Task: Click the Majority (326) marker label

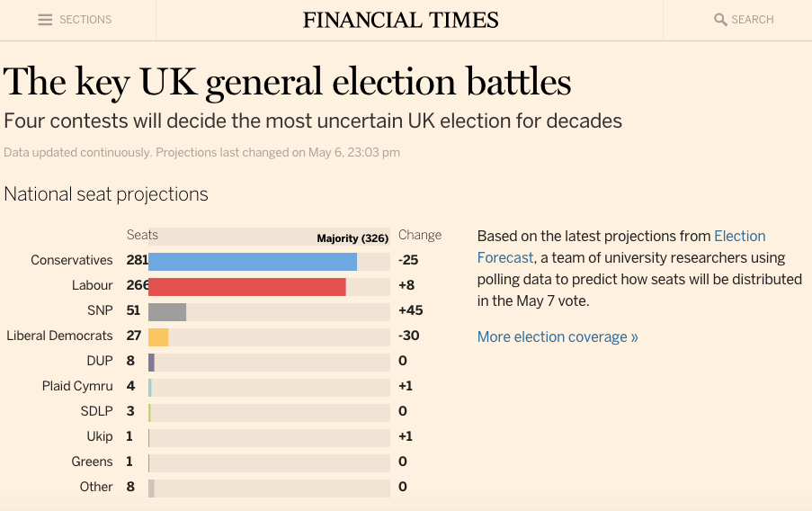Action: [352, 238]
